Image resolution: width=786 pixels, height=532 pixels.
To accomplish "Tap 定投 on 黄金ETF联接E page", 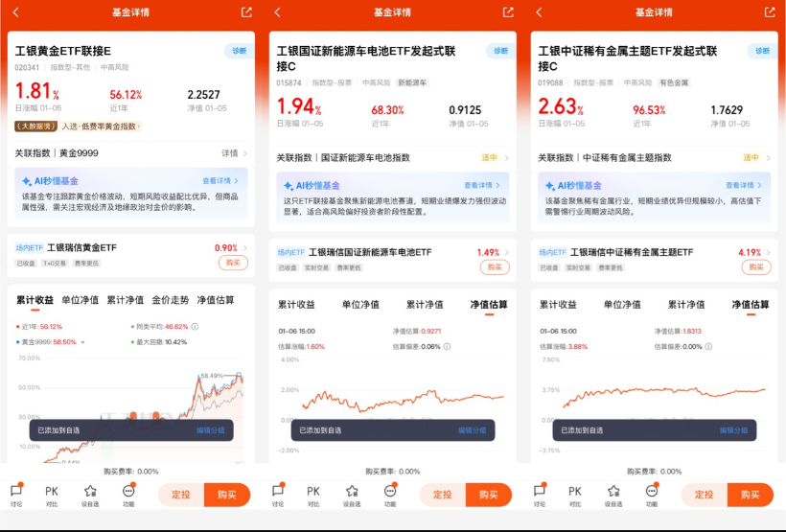I will coord(181,495).
